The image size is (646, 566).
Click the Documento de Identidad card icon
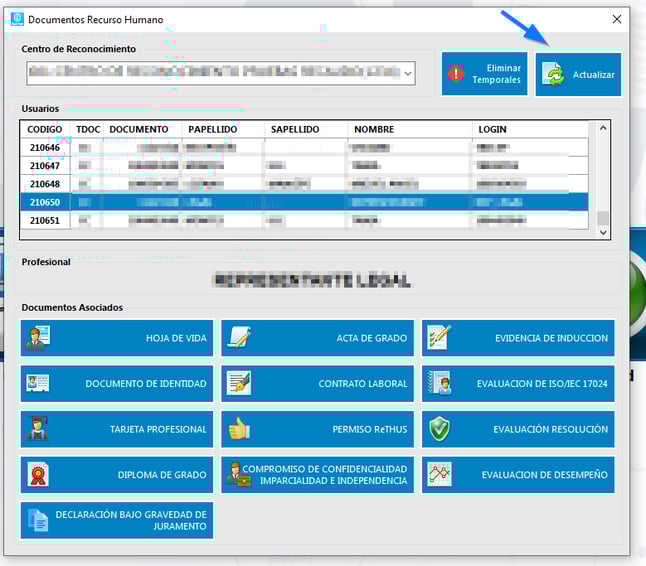[x=38, y=383]
